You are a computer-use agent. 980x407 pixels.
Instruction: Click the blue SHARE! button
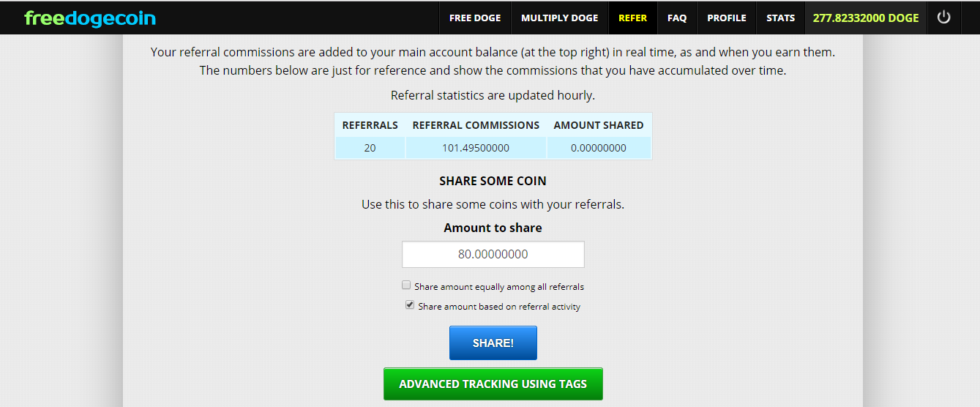click(x=493, y=343)
